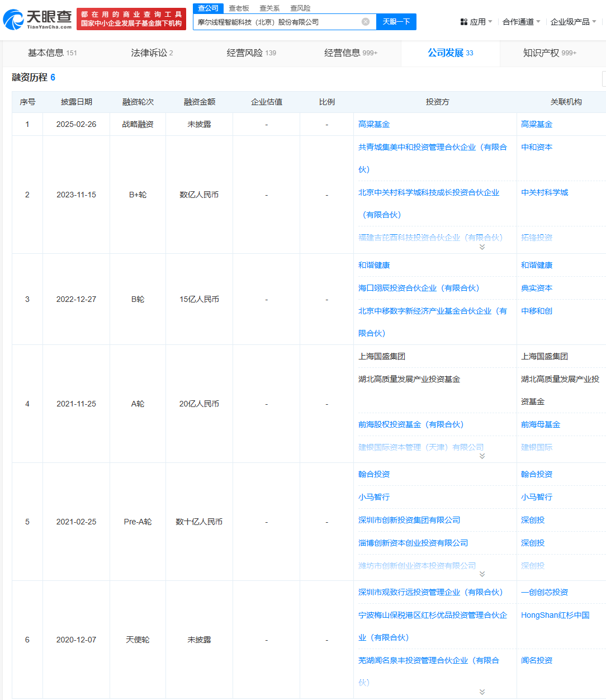This screenshot has width=606, height=700.
Task: Open the 应用 grid icon menu
Action: (x=464, y=22)
